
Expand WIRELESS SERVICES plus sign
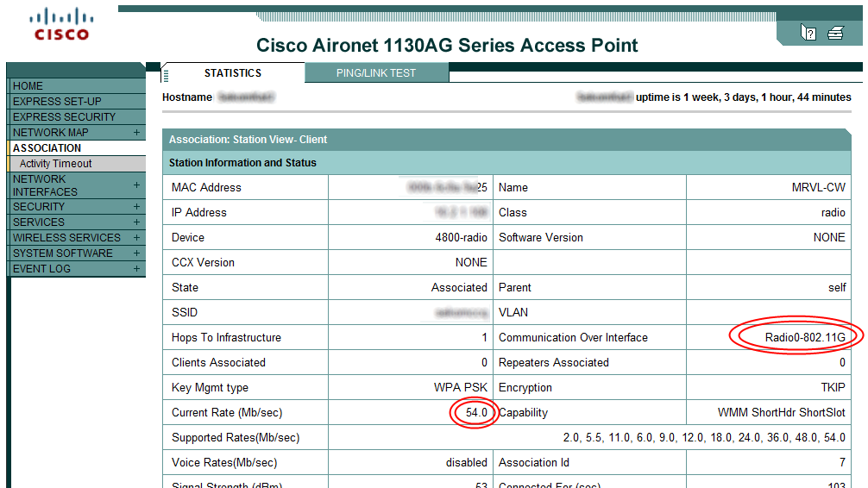(136, 238)
